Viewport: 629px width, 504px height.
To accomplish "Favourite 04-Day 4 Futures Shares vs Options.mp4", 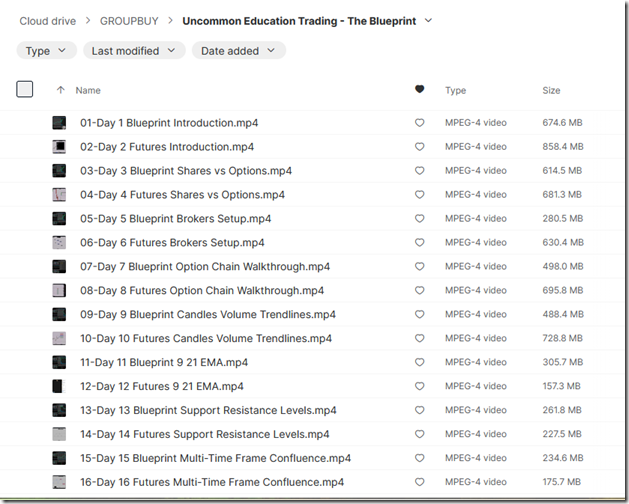I will click(420, 195).
